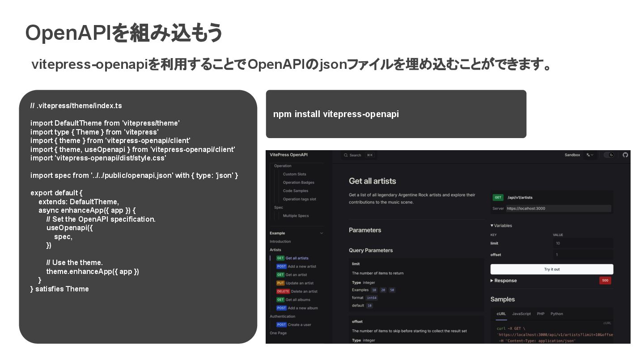
Task: Click the offset value input
Action: (x=583, y=255)
